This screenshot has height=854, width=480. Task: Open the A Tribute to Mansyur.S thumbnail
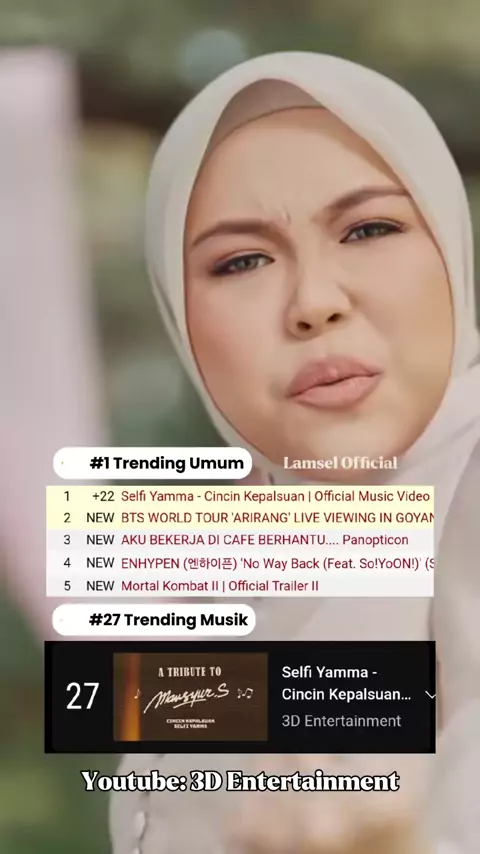[190, 697]
